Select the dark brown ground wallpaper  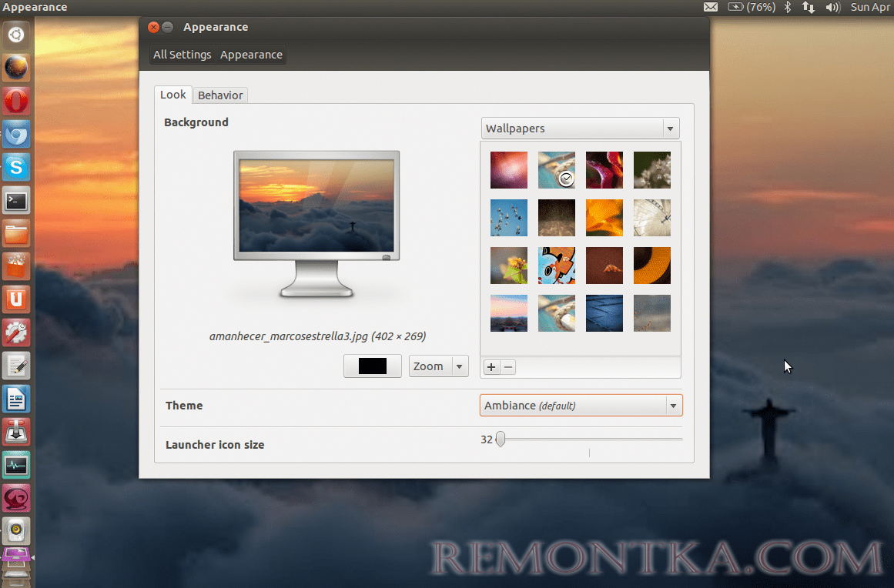[557, 218]
